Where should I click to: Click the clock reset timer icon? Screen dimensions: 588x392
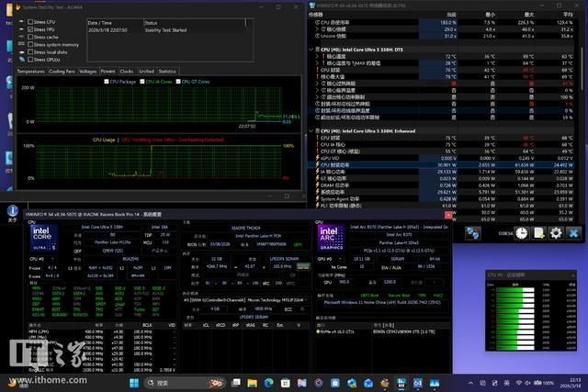(x=521, y=233)
